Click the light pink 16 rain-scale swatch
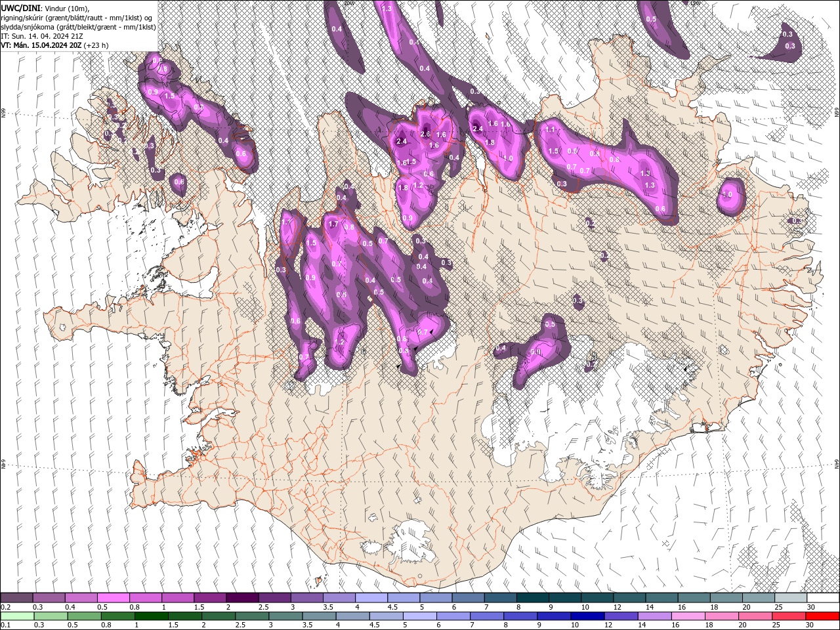The height and width of the screenshot is (630, 840). point(687,616)
